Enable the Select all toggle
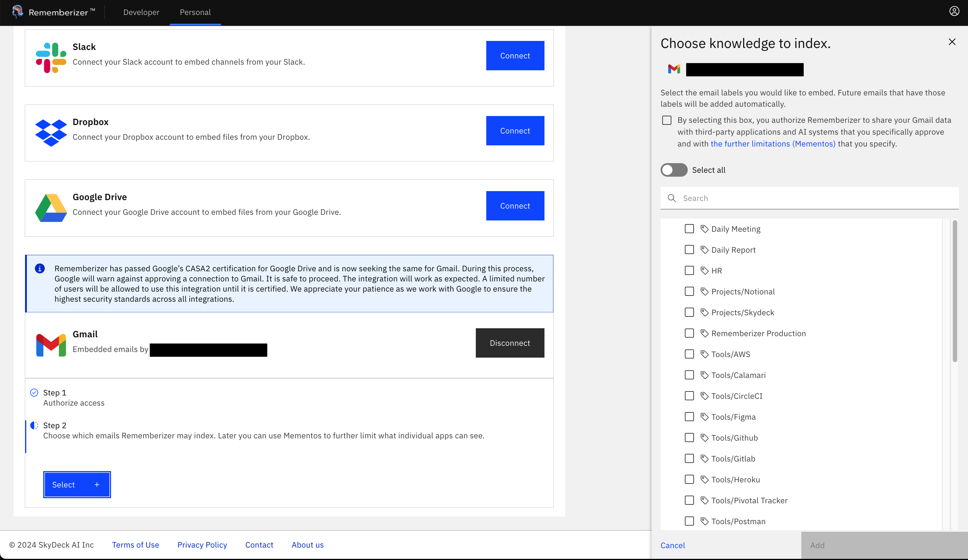The image size is (968, 560). pyautogui.click(x=674, y=170)
